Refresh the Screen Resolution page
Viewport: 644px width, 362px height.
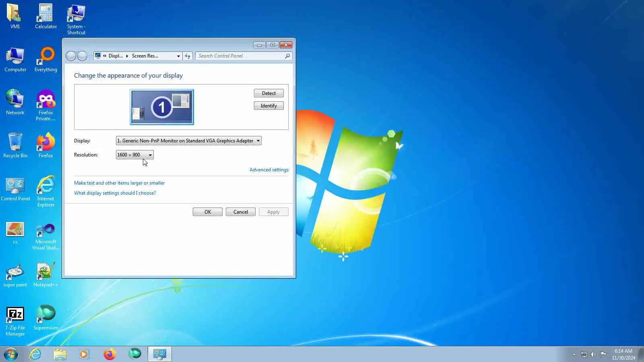188,56
